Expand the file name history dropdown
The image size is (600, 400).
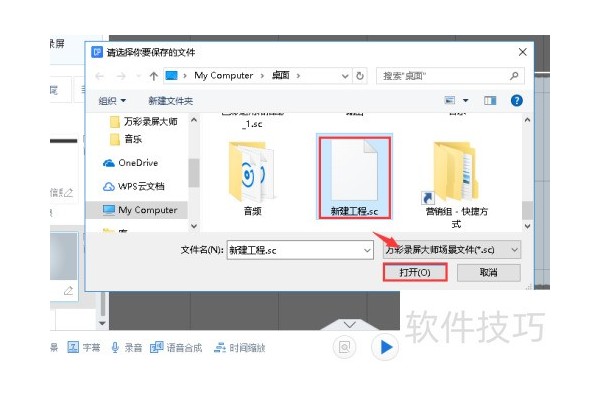point(367,250)
